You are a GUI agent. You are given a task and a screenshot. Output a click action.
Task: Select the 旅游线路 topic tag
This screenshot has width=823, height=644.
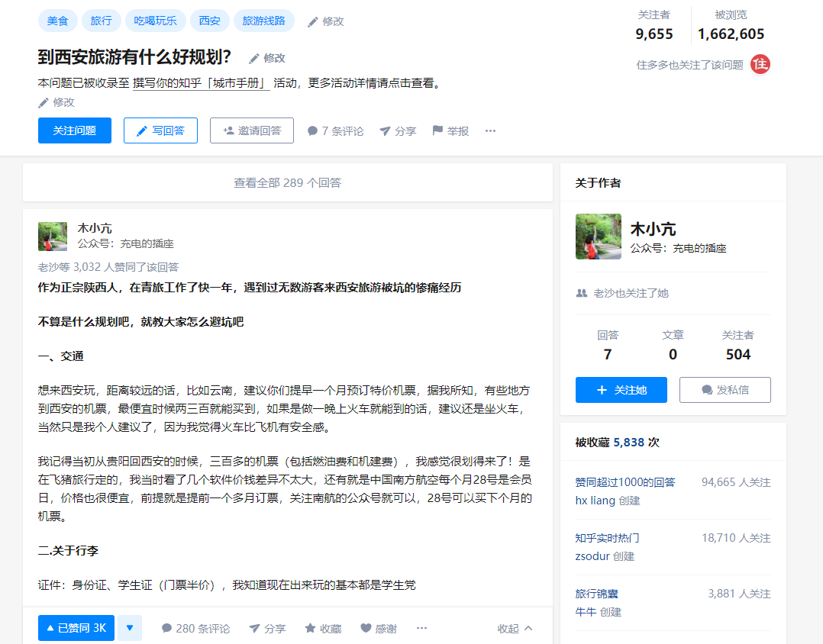pos(264,21)
